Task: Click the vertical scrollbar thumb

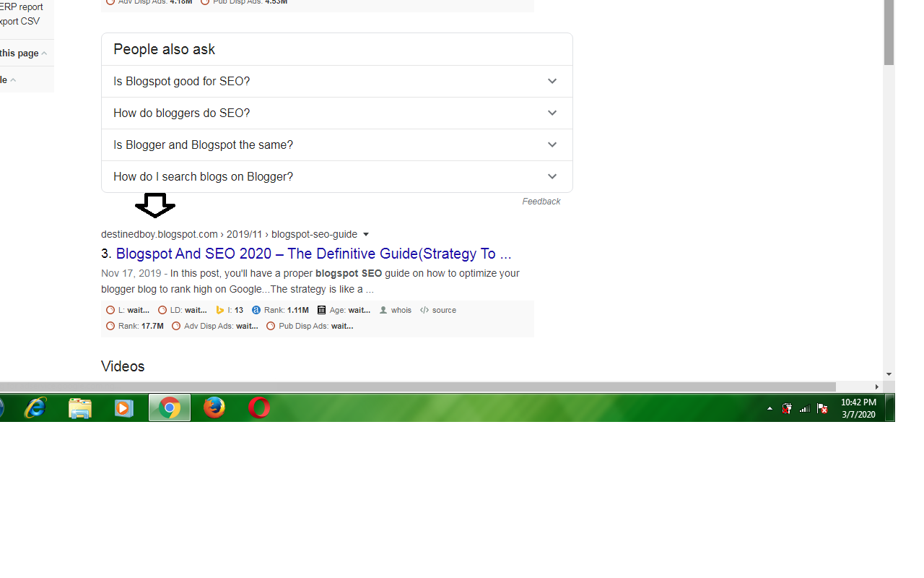Action: pos(889,33)
